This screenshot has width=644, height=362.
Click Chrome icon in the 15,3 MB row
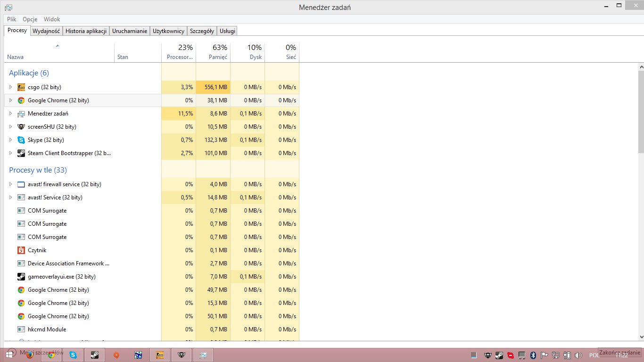(x=21, y=303)
